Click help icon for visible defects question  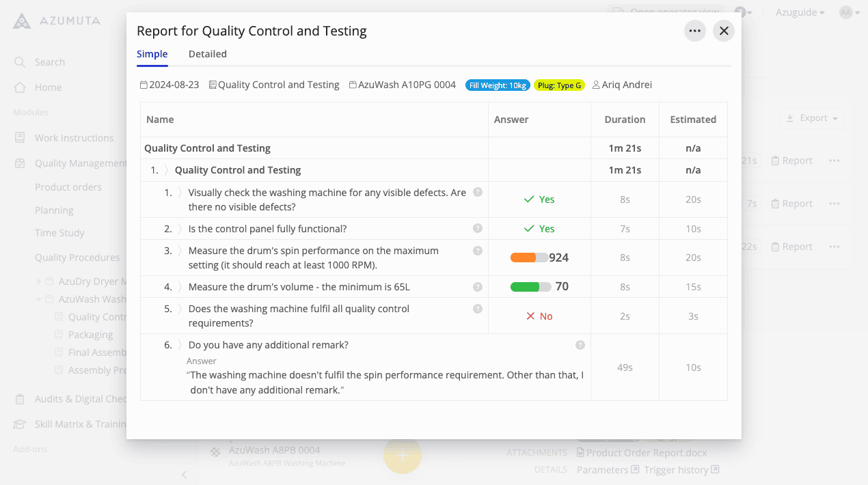pos(478,192)
